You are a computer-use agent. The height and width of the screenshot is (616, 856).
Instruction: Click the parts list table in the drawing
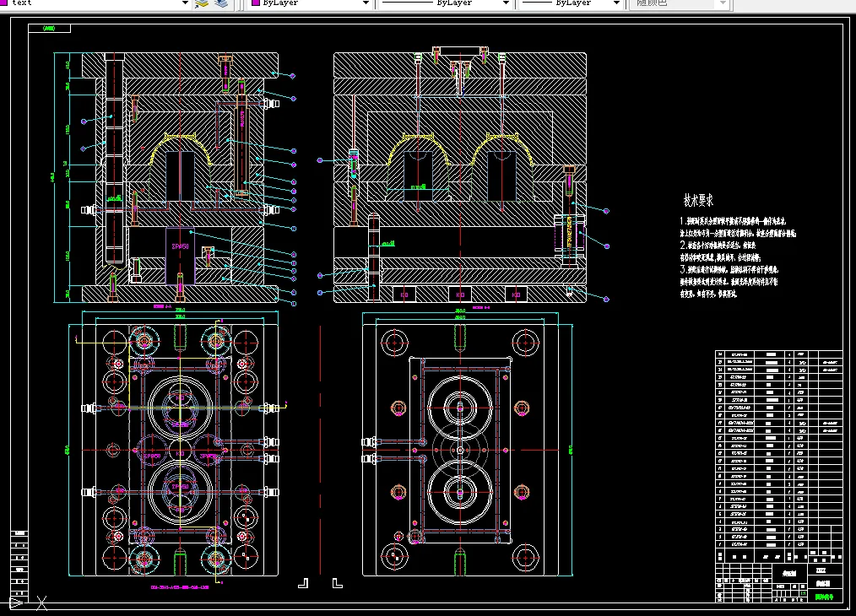[777, 456]
